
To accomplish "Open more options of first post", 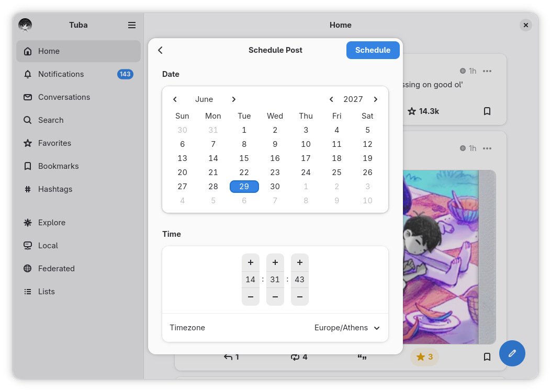I will [487, 71].
